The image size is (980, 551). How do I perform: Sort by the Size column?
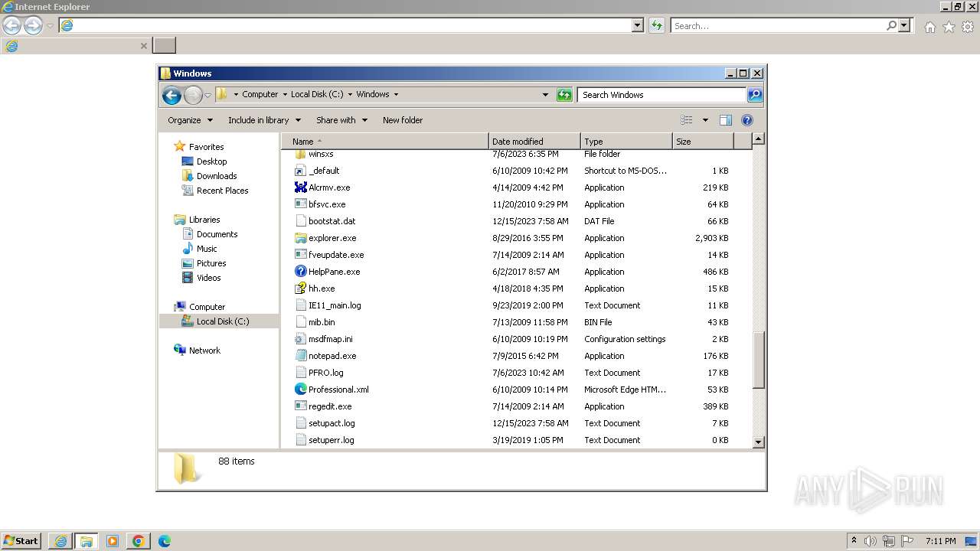pos(703,142)
